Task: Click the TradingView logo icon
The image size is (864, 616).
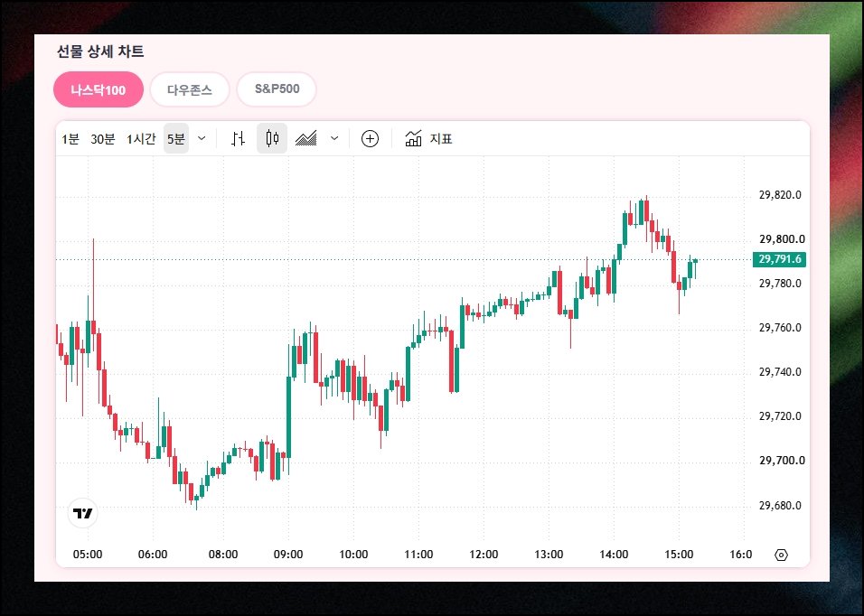Action: [x=82, y=514]
